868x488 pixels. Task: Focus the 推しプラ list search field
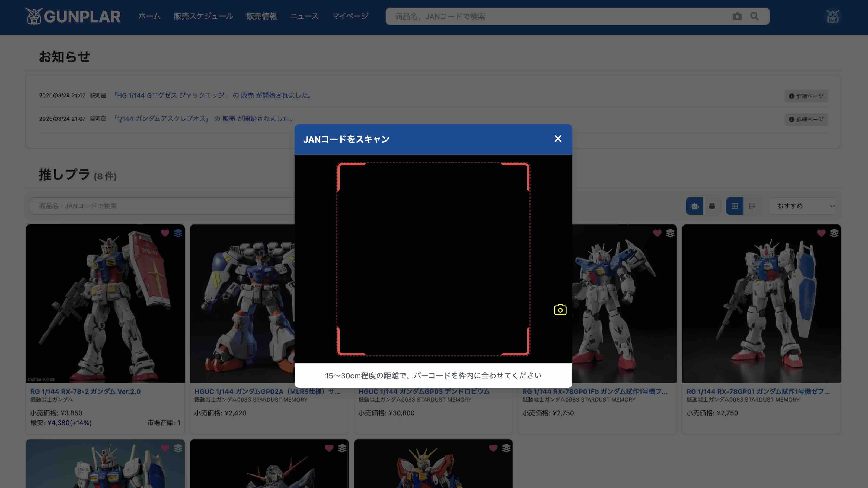coord(162,206)
